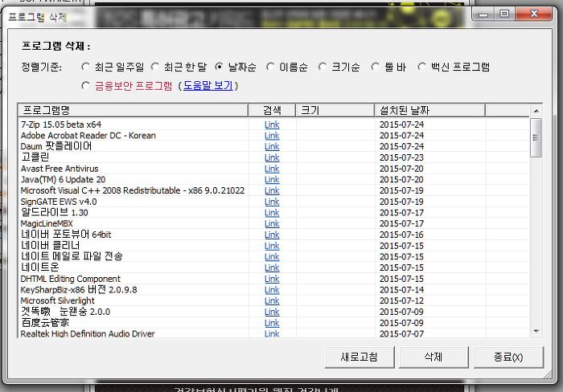The image size is (563, 392).
Task: Open the Link for 네이트 메일로 파일 전송
Action: click(x=272, y=256)
